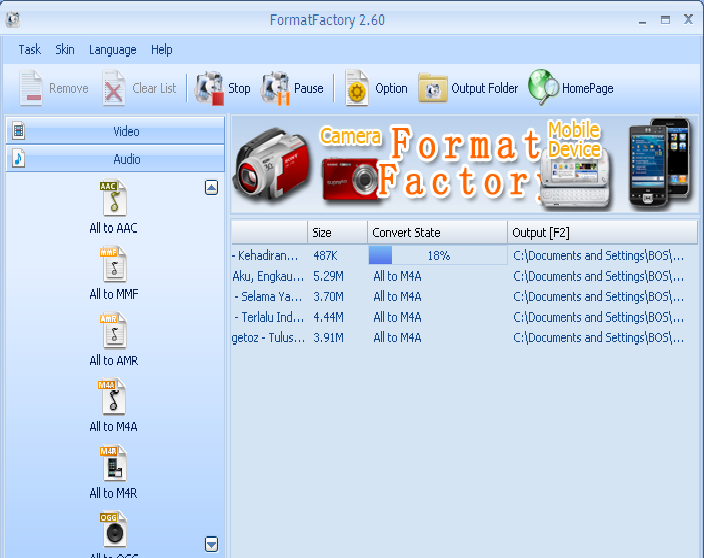Sort by the Convert State column header

438,233
